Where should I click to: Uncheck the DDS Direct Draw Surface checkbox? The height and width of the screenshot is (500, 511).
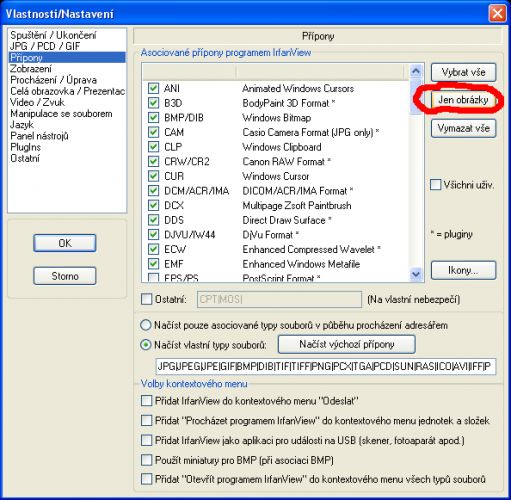(x=153, y=220)
